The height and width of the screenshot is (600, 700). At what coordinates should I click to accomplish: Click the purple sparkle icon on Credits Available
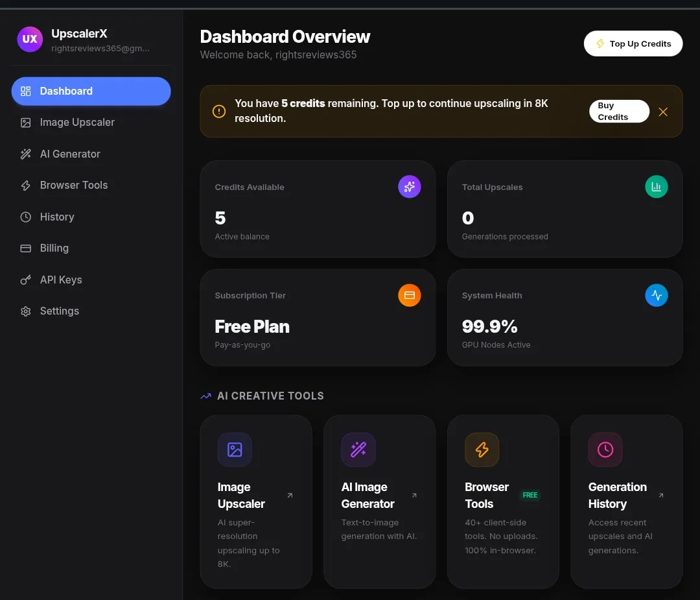point(410,187)
